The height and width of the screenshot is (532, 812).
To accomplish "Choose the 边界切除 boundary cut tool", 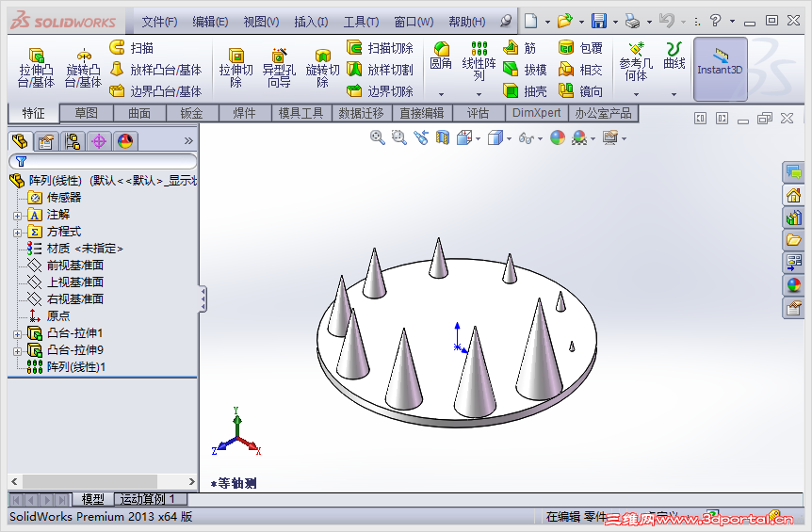I will tap(381, 91).
